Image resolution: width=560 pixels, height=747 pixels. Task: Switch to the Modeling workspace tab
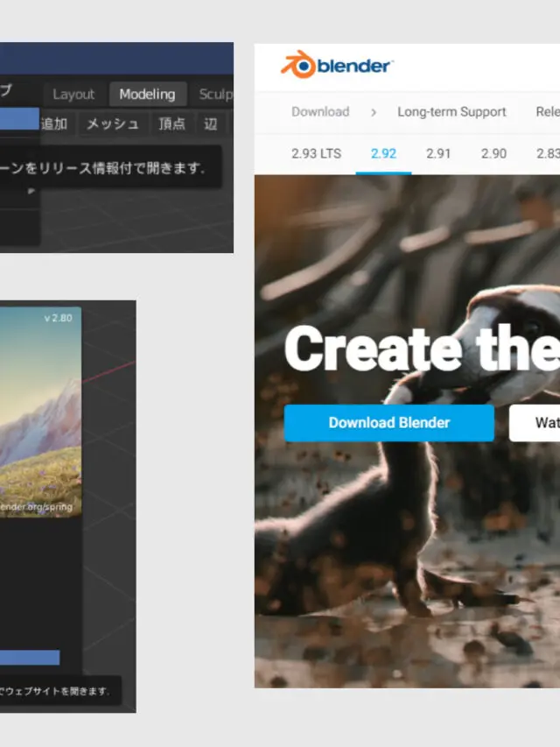click(x=147, y=95)
